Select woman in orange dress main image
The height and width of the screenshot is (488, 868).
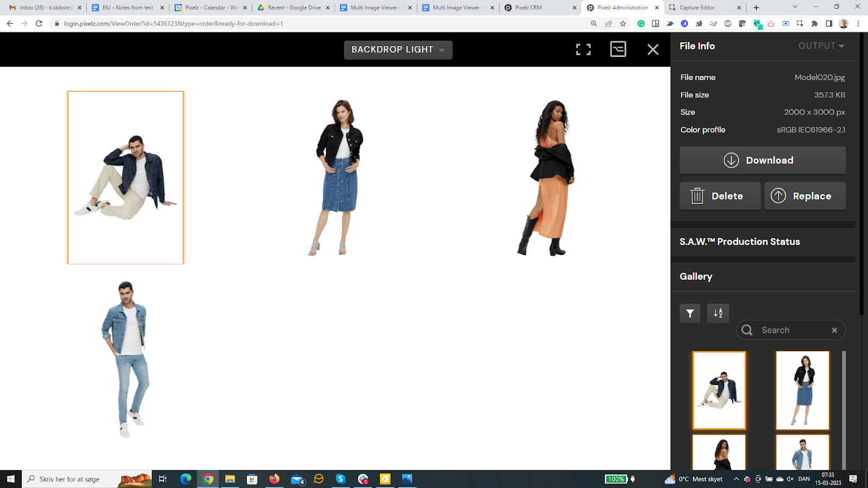tap(547, 178)
